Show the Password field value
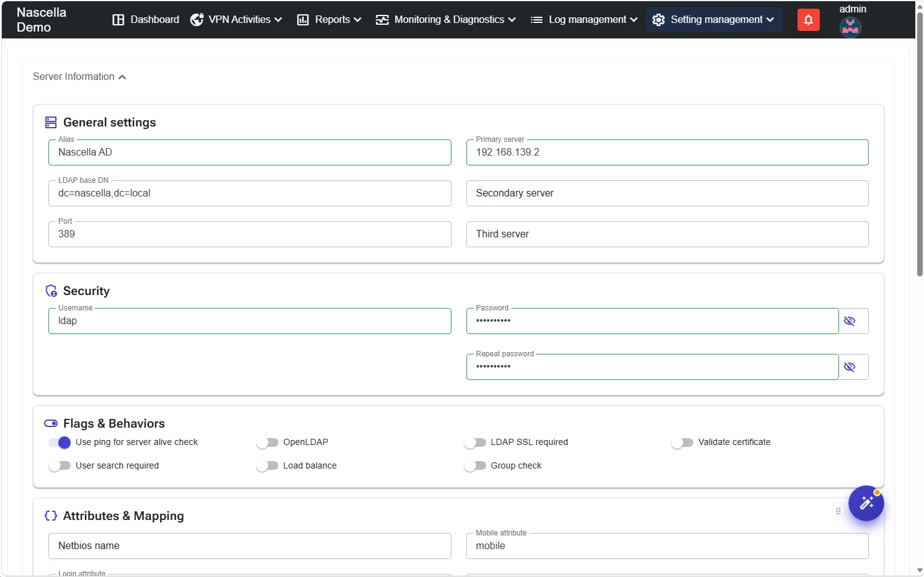 coord(850,321)
